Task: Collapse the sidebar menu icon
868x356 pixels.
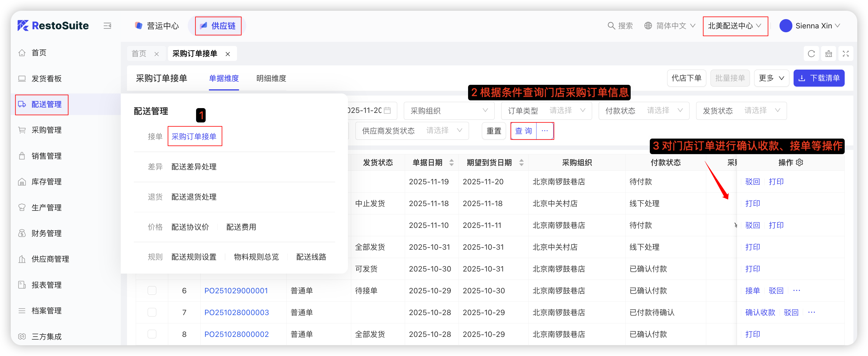Action: 107,26
